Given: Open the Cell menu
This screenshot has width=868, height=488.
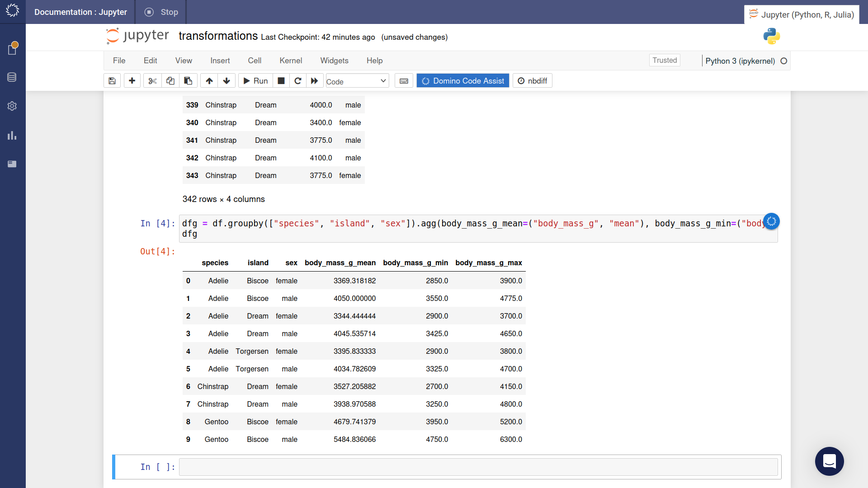Looking at the screenshot, I should tap(255, 61).
